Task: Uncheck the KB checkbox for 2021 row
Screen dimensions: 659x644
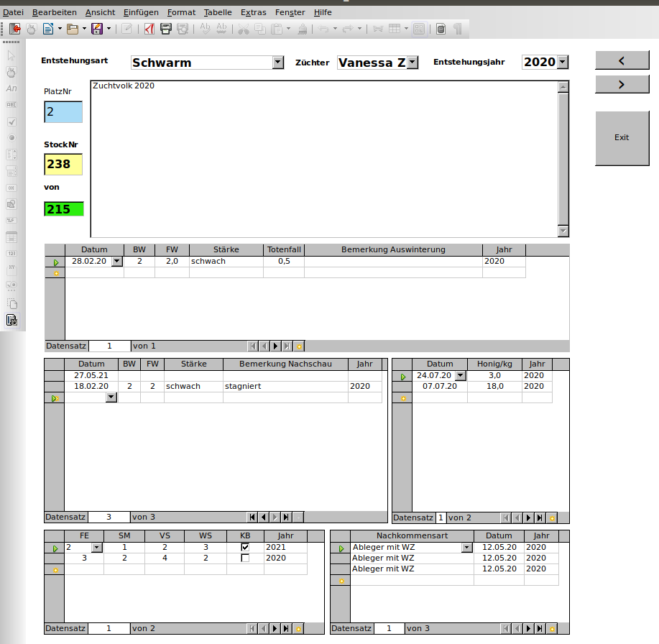Action: 245,547
